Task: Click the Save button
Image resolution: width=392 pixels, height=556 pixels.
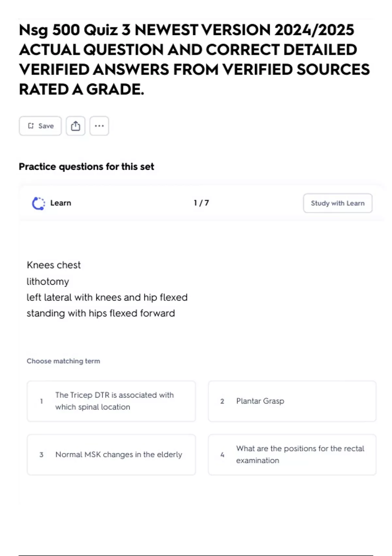Action: click(40, 126)
